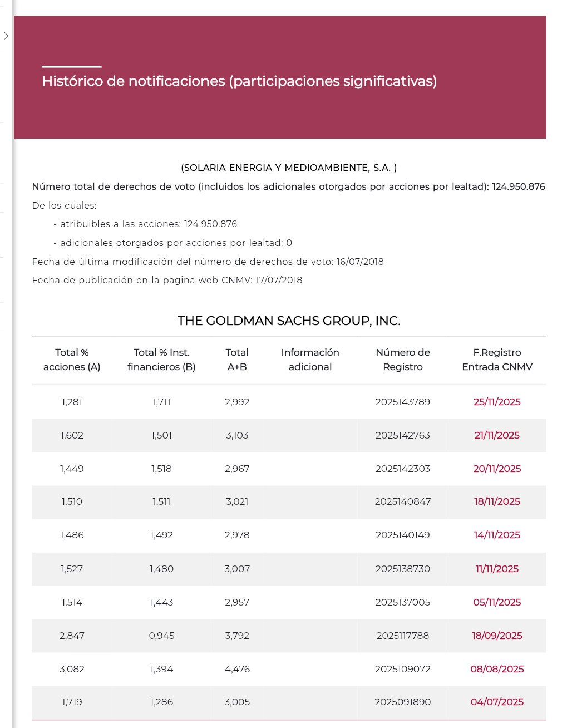
Task: Click the F.Registro Entrada CNMV column header
Action: coord(497,360)
